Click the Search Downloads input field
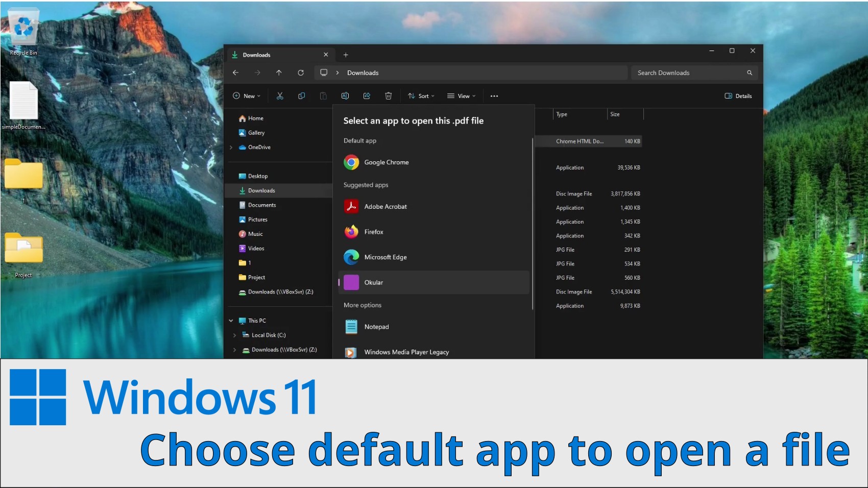The image size is (868, 488). tap(689, 73)
